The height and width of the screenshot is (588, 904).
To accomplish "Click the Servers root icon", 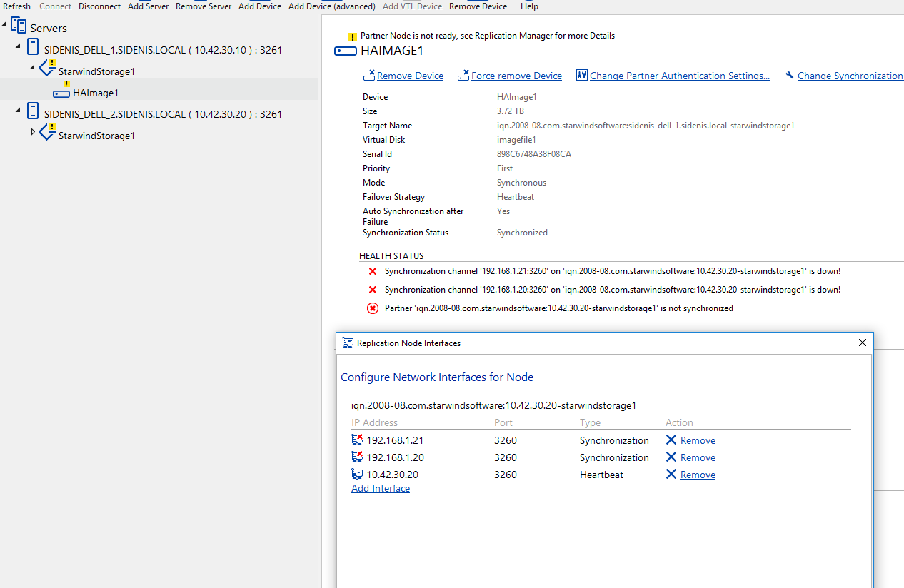I will tap(19, 26).
